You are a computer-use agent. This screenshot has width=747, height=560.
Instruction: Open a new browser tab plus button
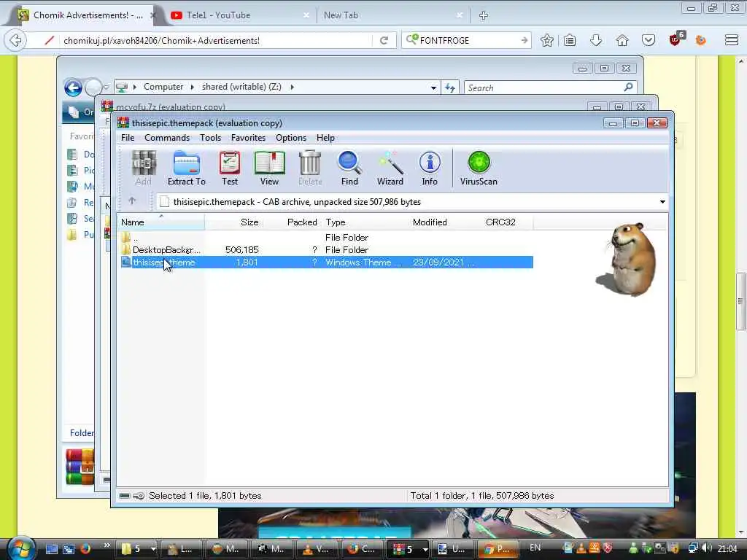click(484, 16)
